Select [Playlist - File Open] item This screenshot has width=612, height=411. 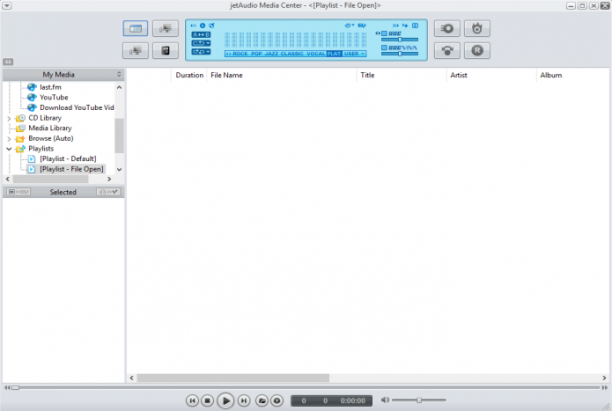[71, 169]
